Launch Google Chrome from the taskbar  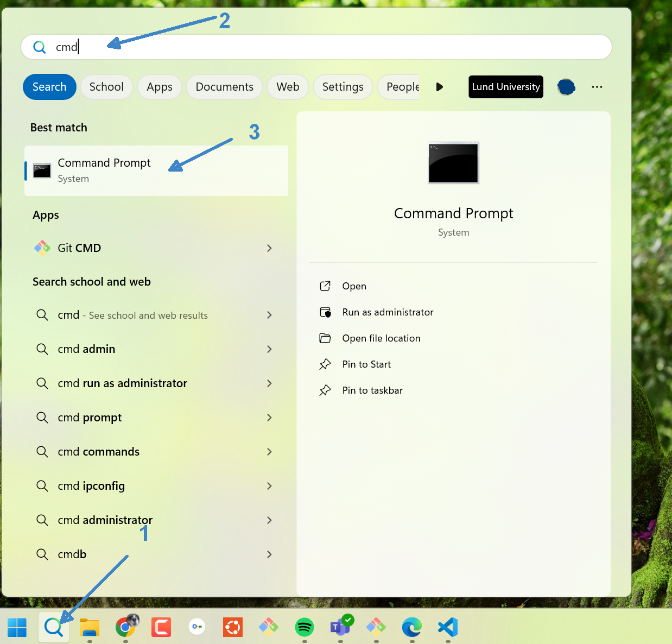click(126, 627)
